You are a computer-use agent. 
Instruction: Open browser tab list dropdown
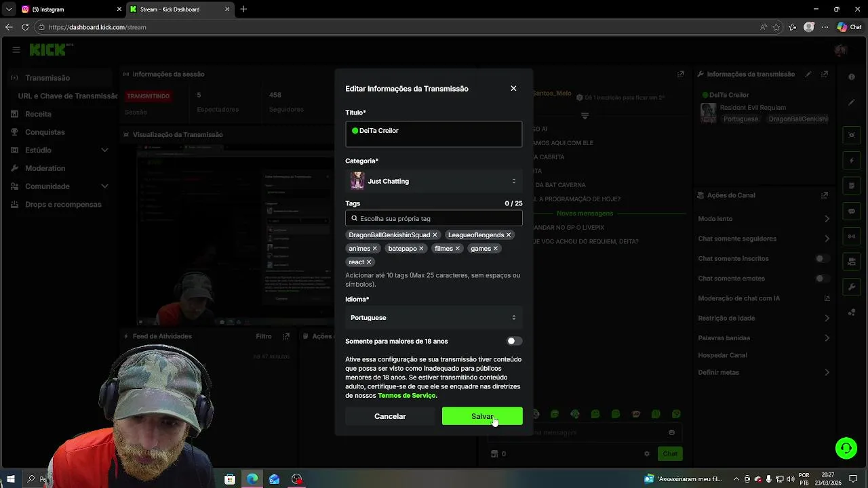click(x=9, y=9)
